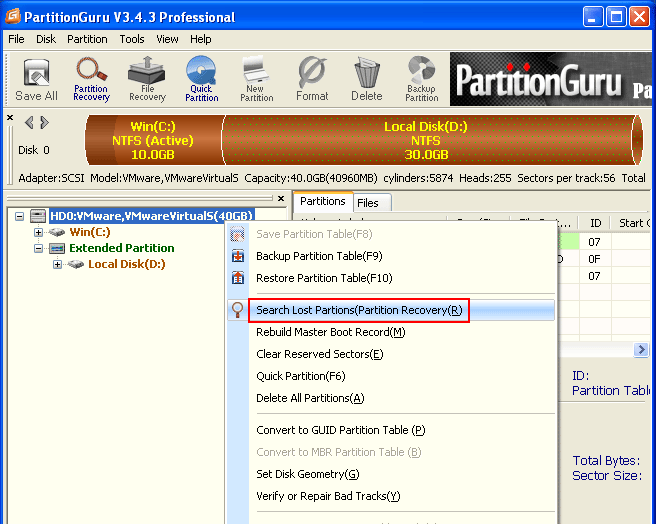Image resolution: width=656 pixels, height=524 pixels.
Task: Open Partition Recovery from the toolbar
Action: coord(91,80)
